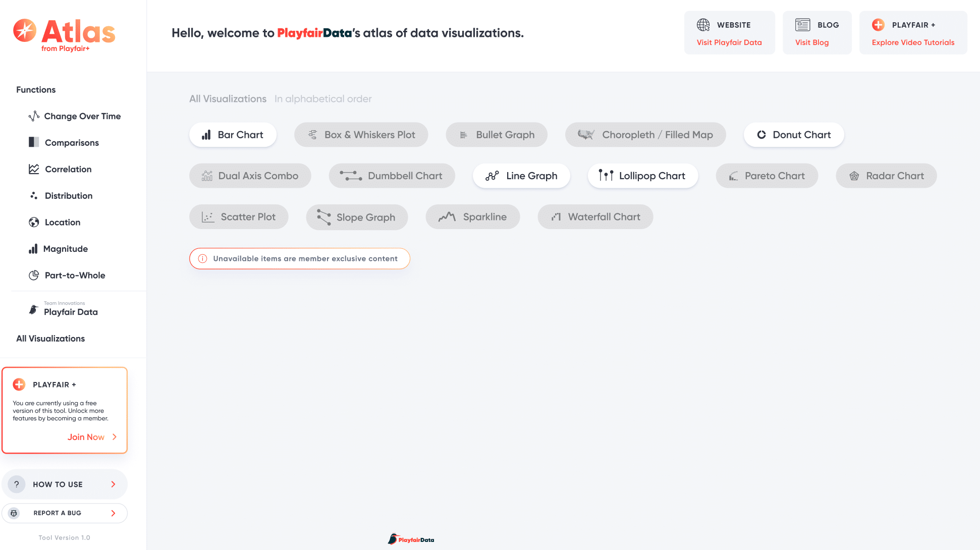
Task: Click the Scatter Plot icon
Action: point(208,217)
